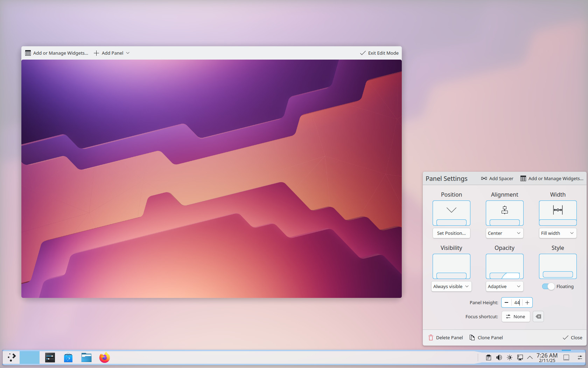588x368 pixels.
Task: Click the Position preview with down chevron
Action: pos(451,213)
